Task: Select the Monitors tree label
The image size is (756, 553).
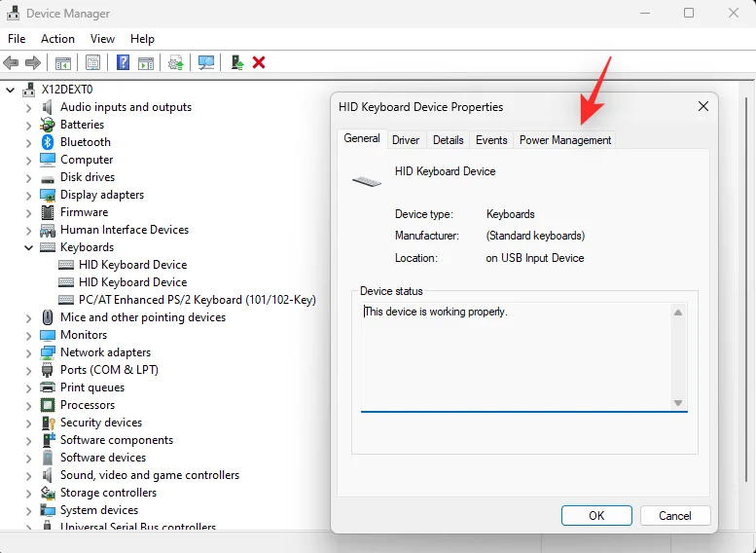Action: pyautogui.click(x=84, y=335)
